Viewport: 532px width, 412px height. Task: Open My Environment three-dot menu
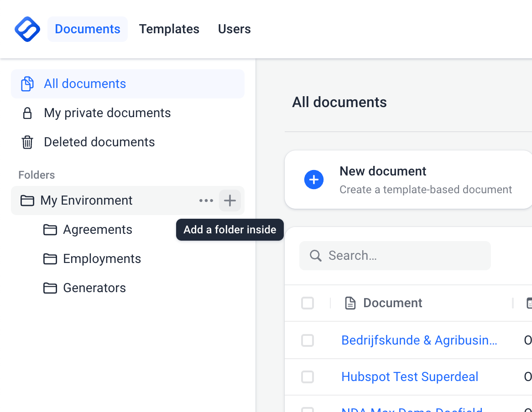tap(206, 201)
